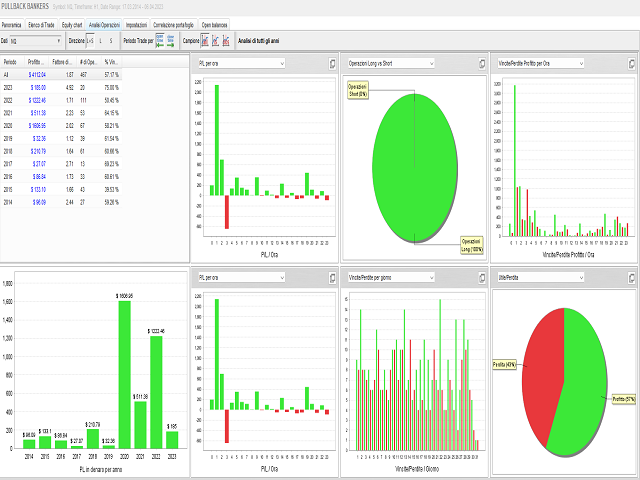Image resolution: width=640 pixels, height=480 pixels.
Task: Click the rightmost Componi chart icon
Action: (228, 41)
